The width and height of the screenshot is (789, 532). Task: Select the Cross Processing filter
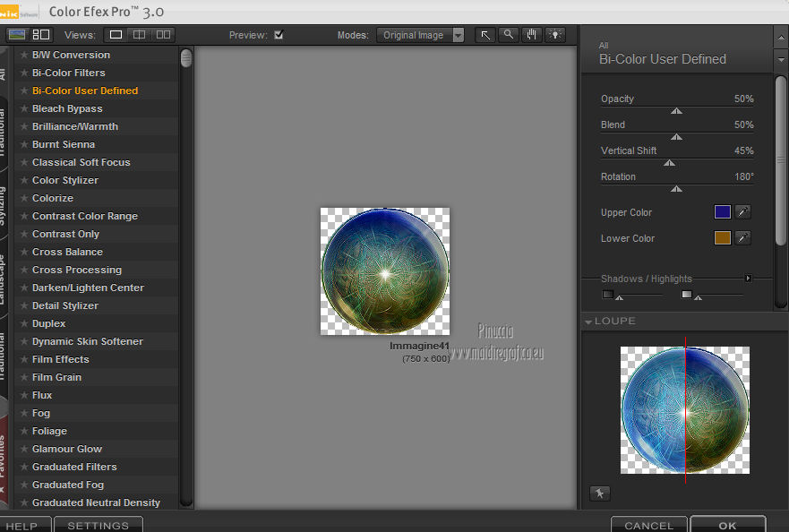point(77,270)
